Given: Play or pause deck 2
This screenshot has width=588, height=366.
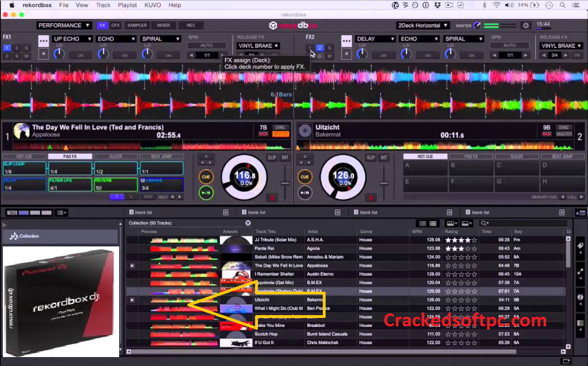Looking at the screenshot, I should 304,193.
